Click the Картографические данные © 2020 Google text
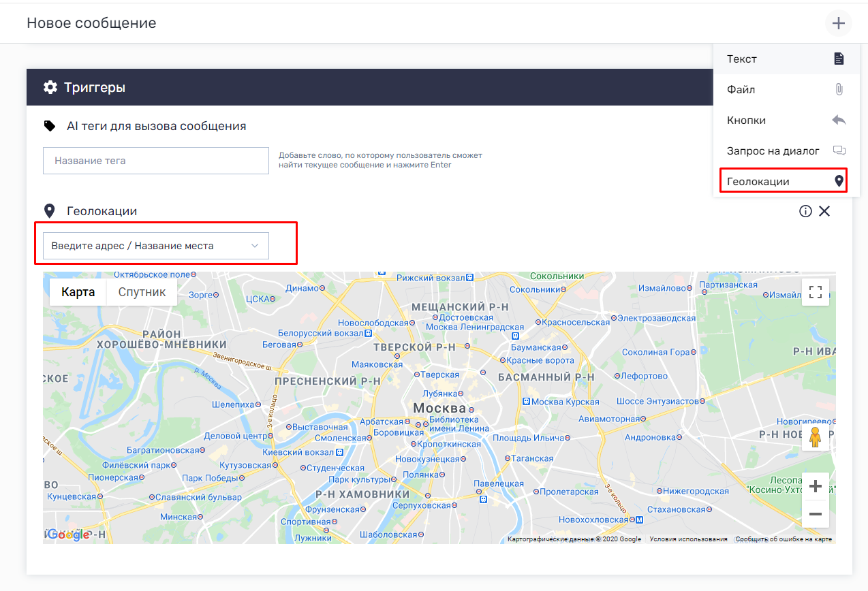This screenshot has width=868, height=591. click(x=574, y=539)
